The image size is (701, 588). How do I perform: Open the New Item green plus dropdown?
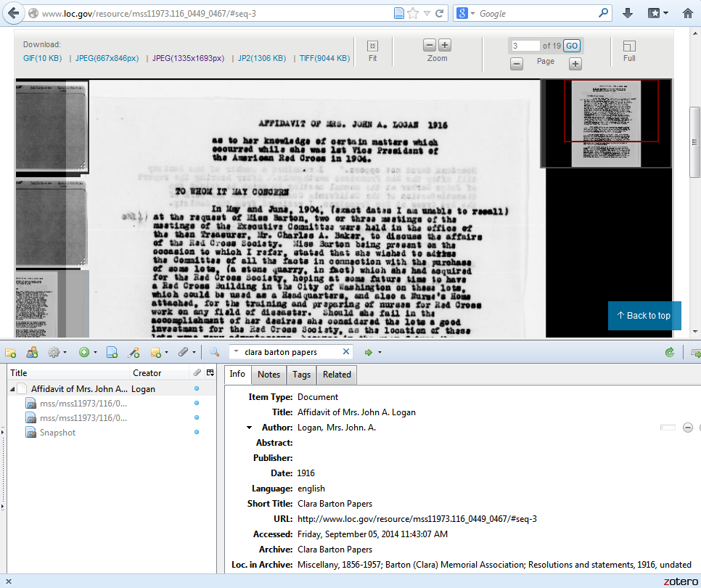(87, 353)
